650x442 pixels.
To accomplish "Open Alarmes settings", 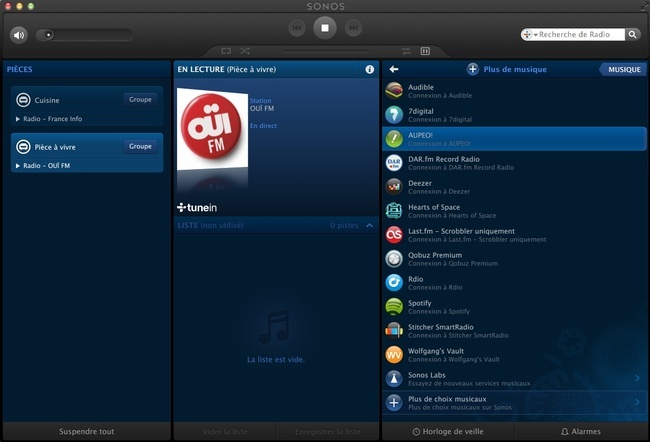I will pos(581,431).
